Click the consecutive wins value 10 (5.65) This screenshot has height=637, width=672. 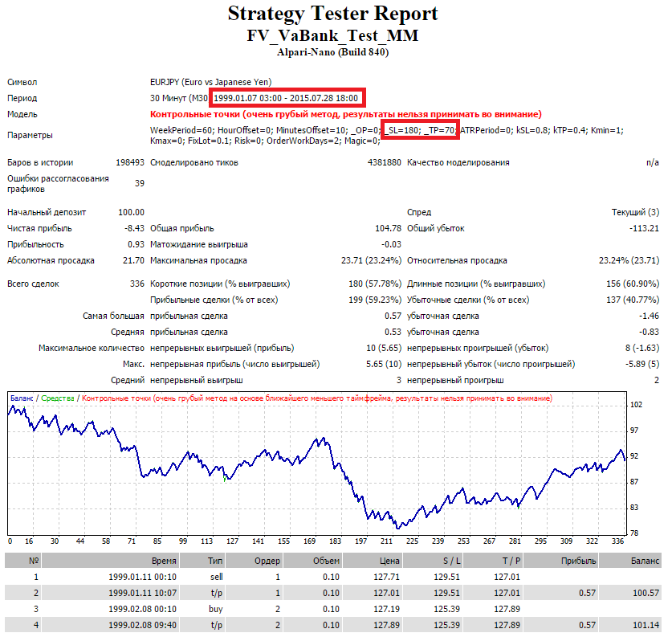click(x=384, y=348)
